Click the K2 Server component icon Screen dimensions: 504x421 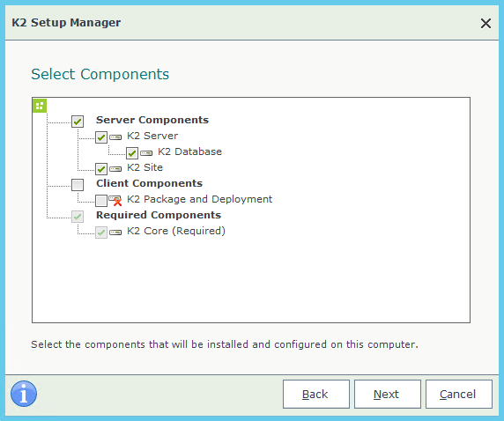click(x=115, y=137)
